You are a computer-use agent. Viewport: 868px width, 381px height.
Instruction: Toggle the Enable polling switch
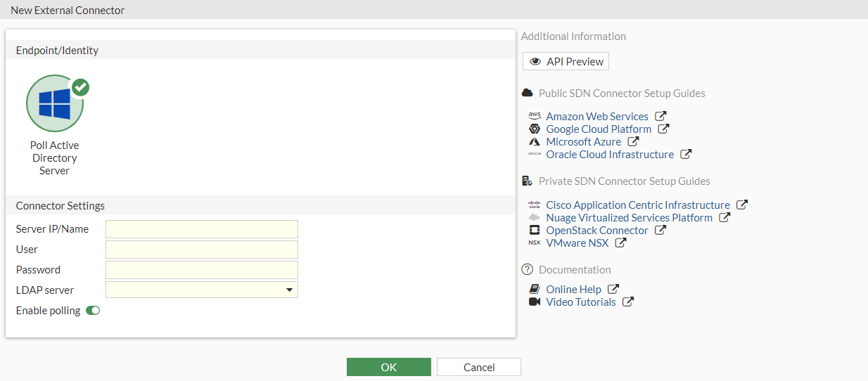tap(93, 311)
